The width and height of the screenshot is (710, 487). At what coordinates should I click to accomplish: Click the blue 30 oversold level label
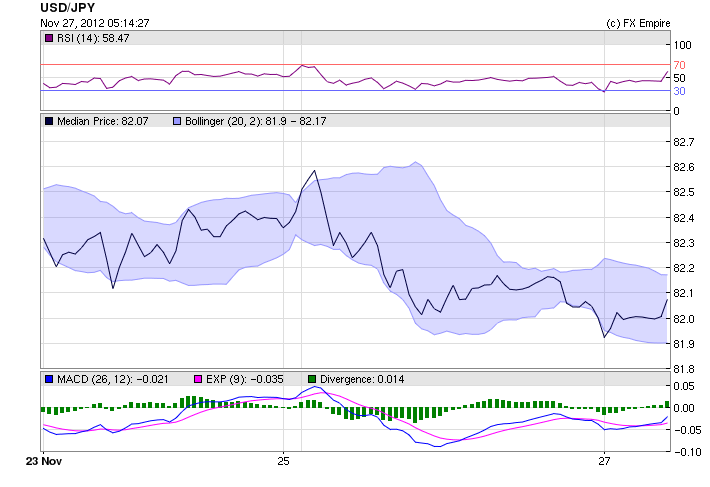(x=679, y=91)
